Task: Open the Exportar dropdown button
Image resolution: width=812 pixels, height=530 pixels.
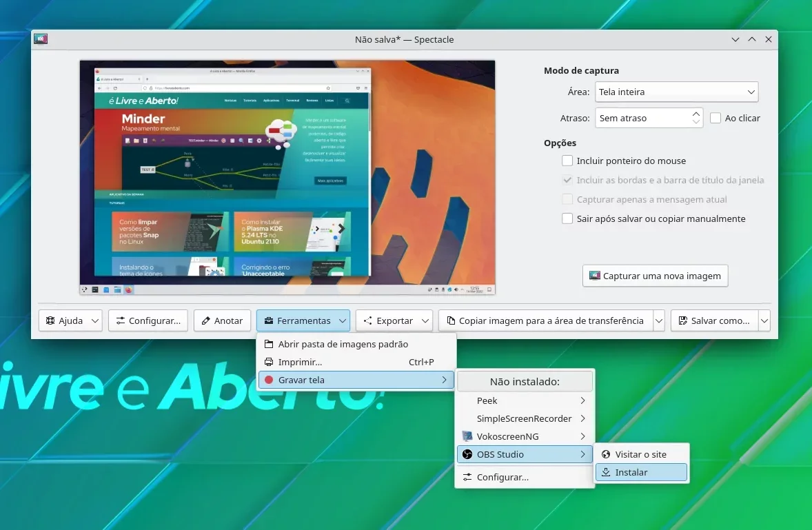Action: pyautogui.click(x=394, y=321)
